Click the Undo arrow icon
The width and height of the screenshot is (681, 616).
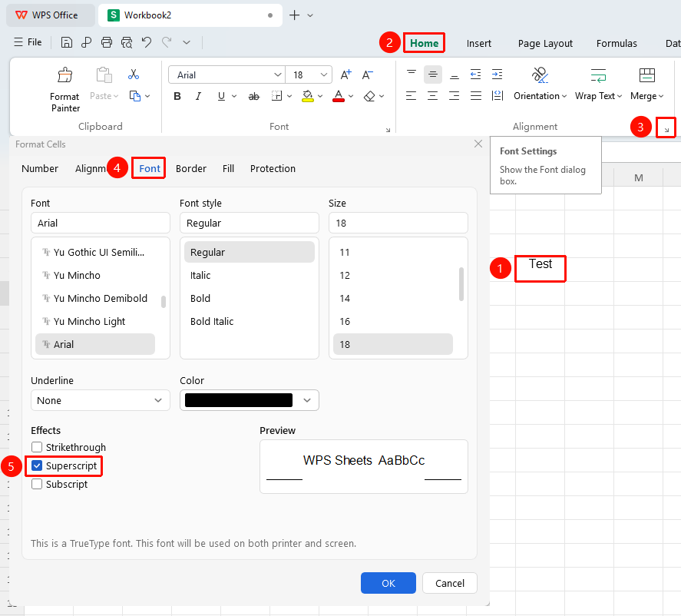point(147,42)
